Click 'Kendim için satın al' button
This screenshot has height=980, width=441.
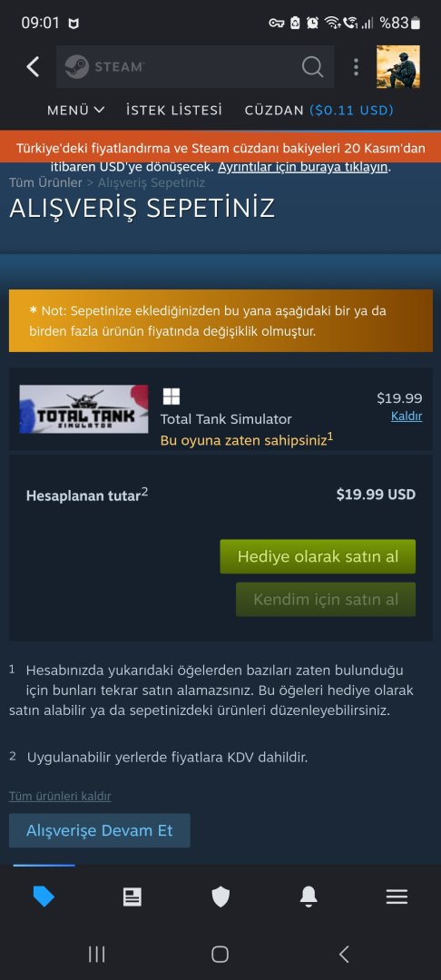[326, 600]
